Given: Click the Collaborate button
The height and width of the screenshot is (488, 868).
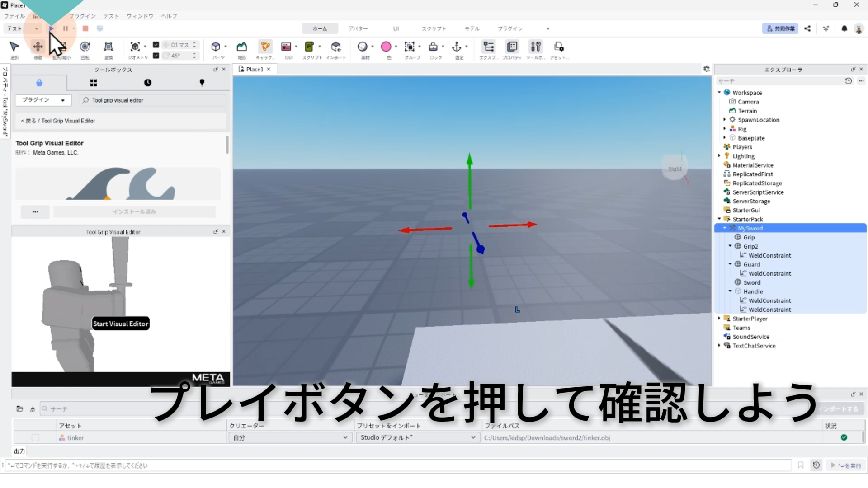Looking at the screenshot, I should [780, 28].
